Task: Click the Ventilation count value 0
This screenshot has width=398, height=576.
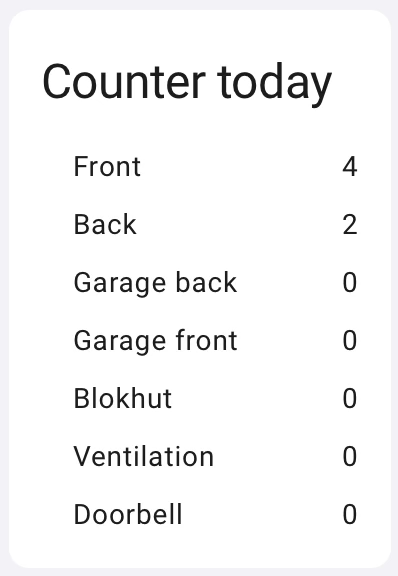Action: (x=350, y=456)
